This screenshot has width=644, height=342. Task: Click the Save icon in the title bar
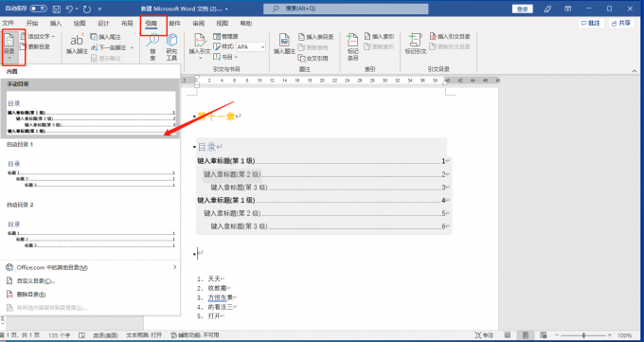[x=57, y=9]
